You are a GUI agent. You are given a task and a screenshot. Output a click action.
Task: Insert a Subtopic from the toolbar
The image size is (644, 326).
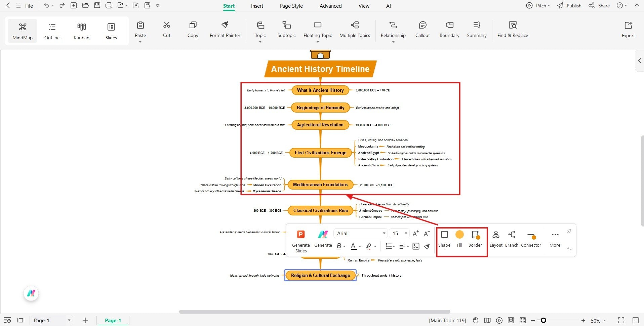[x=286, y=30]
